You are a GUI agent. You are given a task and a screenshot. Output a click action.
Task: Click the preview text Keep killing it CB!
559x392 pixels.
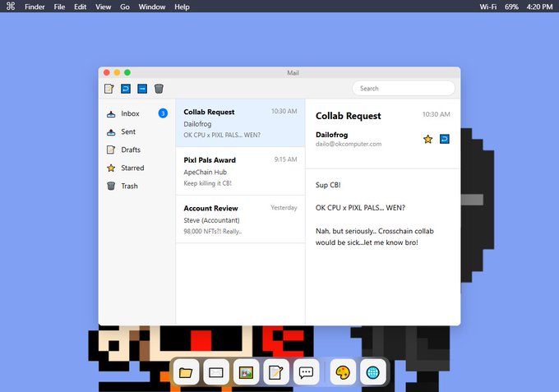[207, 183]
